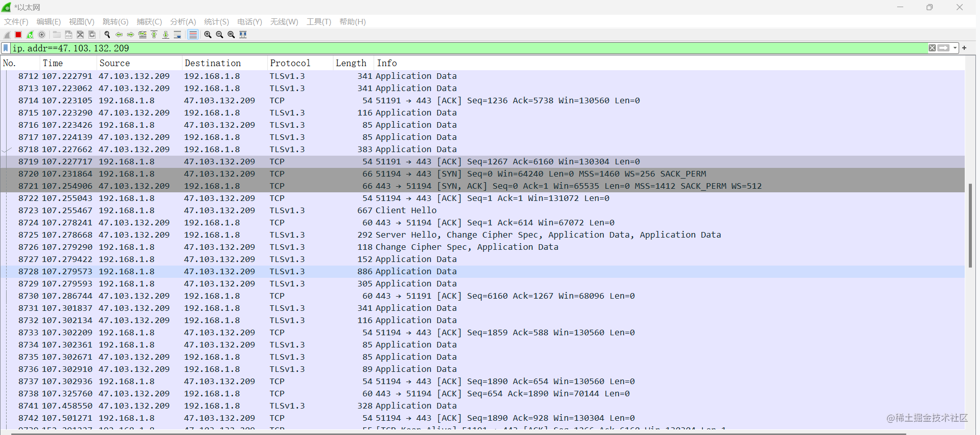Sort packets by the Time column
The height and width of the screenshot is (435, 980).
(68, 63)
